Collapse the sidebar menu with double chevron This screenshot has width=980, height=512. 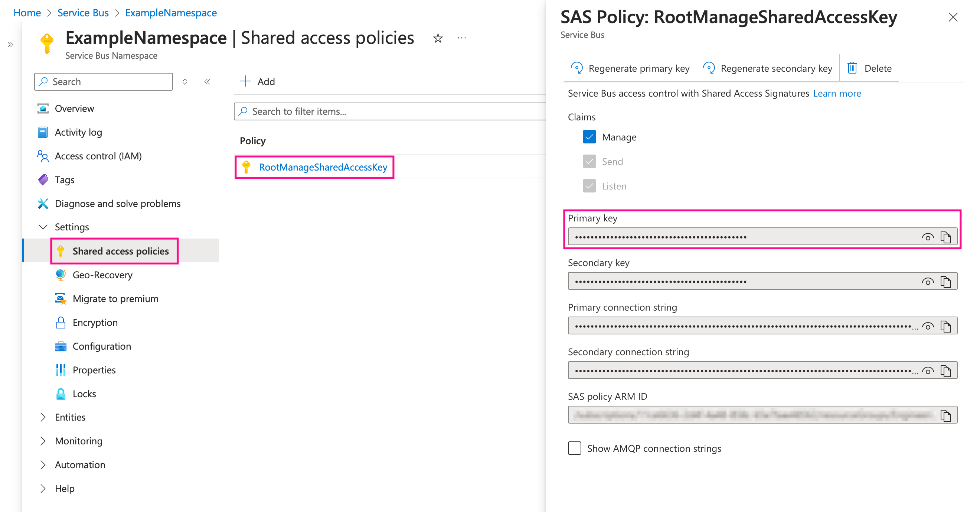[x=208, y=82]
